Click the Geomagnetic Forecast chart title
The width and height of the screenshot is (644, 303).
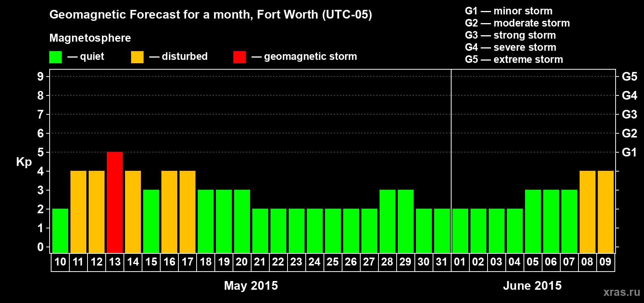click(211, 15)
